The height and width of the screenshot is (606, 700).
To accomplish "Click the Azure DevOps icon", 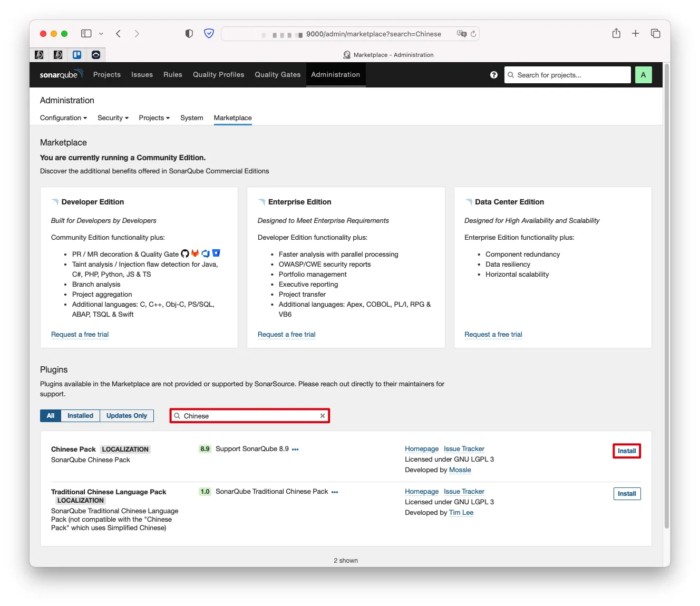I will pyautogui.click(x=206, y=253).
